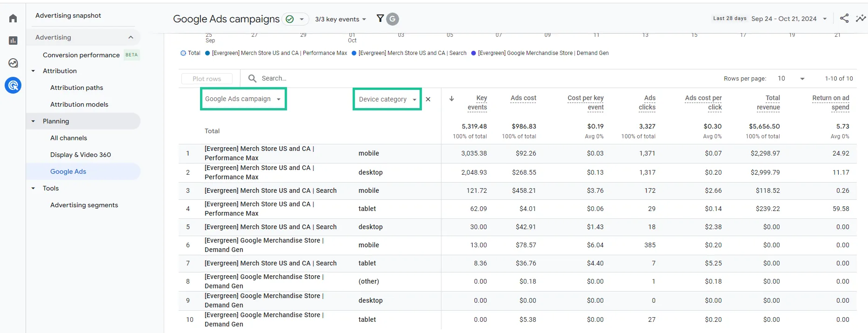868x333 pixels.
Task: Select row 1 Performance Max campaign name
Action: (x=259, y=153)
